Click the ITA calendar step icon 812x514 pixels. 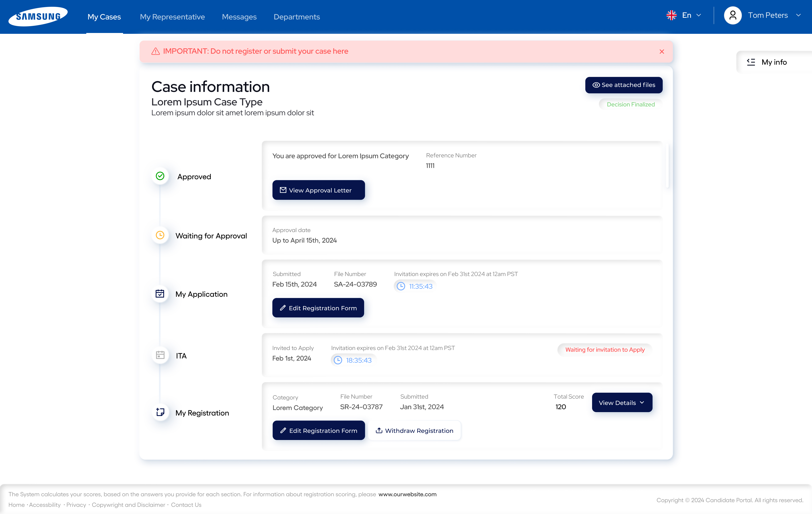point(160,355)
